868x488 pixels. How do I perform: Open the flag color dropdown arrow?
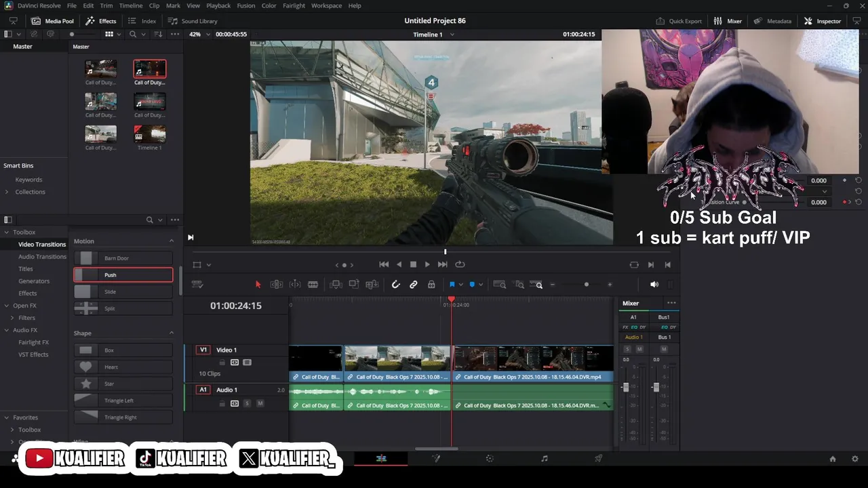pyautogui.click(x=460, y=285)
